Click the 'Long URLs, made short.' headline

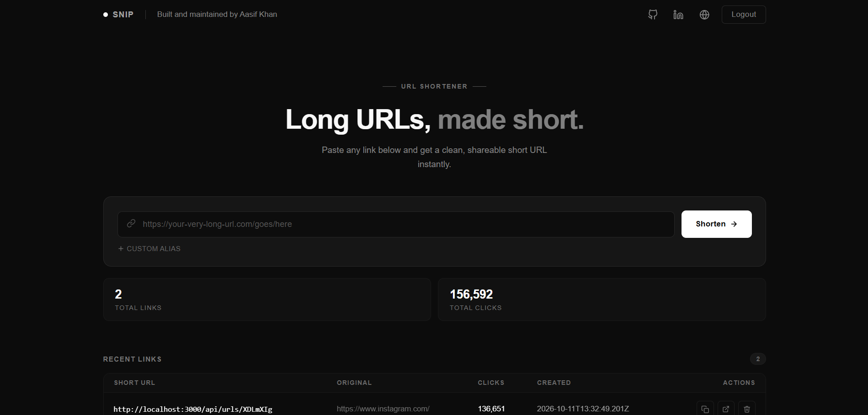pos(434,120)
